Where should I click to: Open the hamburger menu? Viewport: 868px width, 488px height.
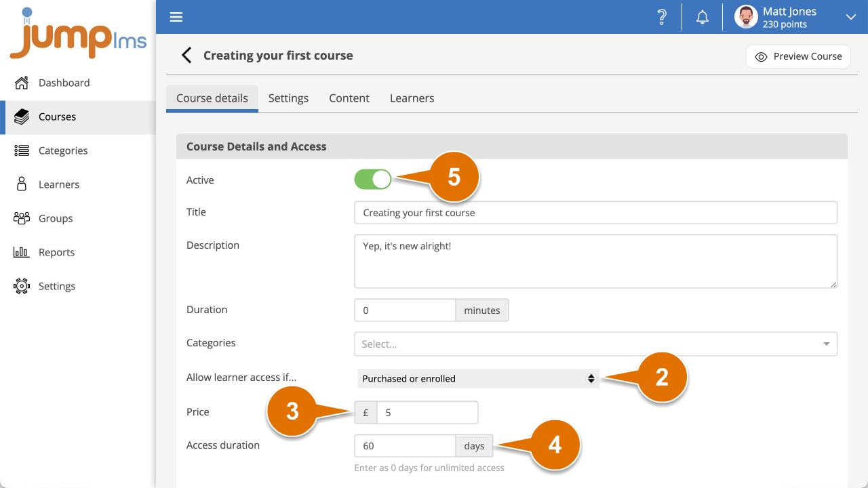pos(176,16)
